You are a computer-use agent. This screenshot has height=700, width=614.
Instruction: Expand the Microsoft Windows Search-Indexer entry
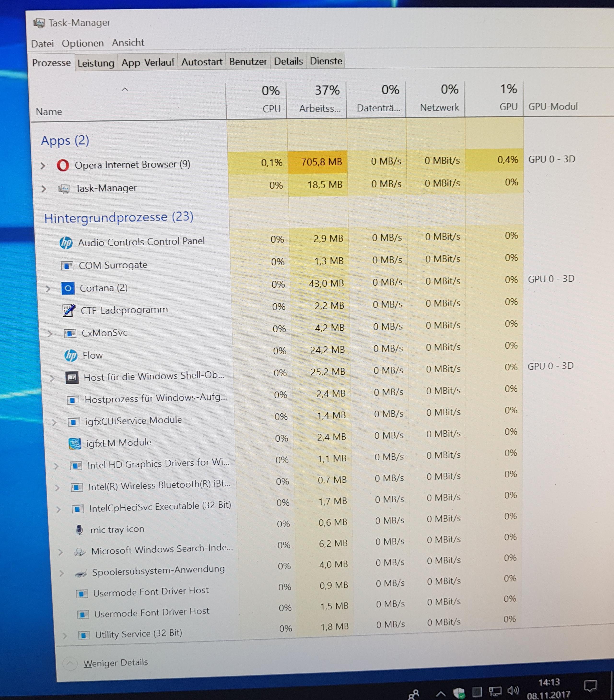(x=60, y=552)
